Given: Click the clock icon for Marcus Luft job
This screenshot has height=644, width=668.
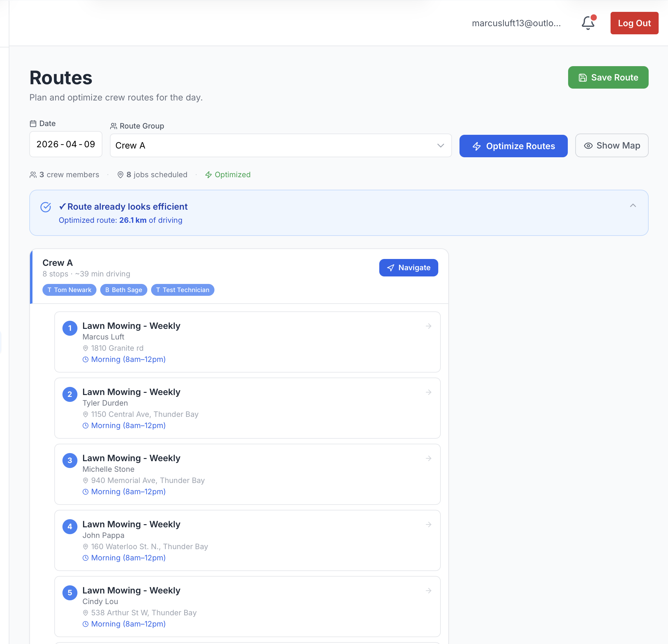Looking at the screenshot, I should pos(86,359).
